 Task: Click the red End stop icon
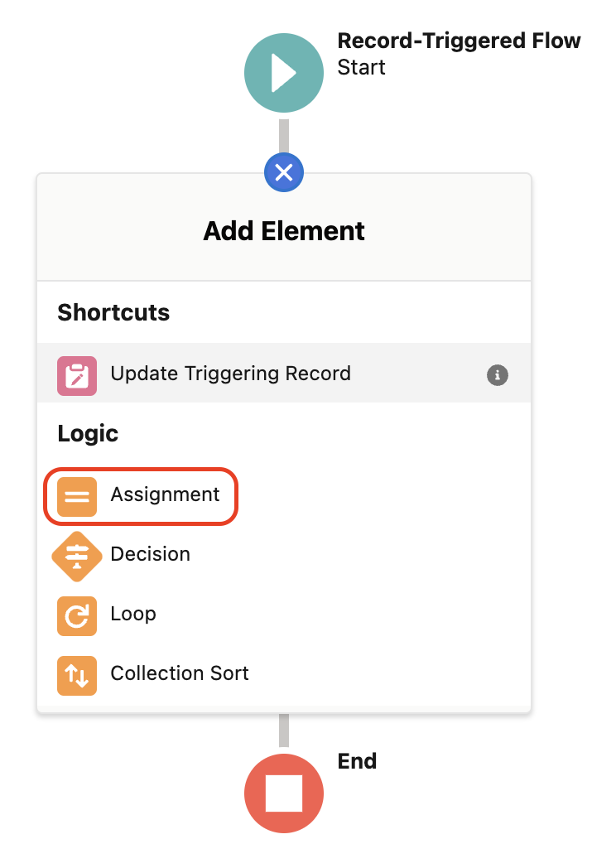[283, 793]
